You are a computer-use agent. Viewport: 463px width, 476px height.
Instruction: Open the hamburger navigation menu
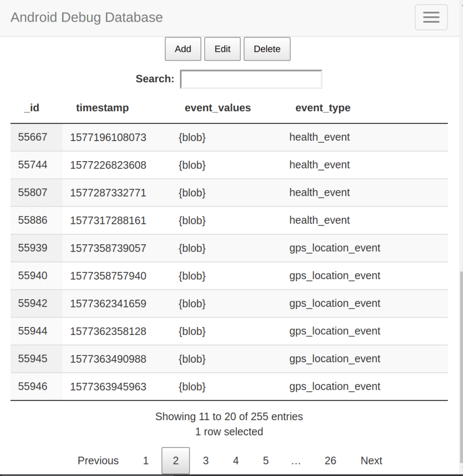point(431,17)
